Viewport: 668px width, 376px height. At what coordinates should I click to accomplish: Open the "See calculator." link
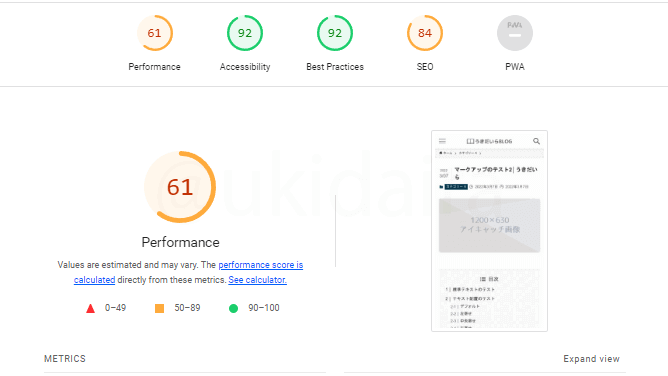point(257,280)
